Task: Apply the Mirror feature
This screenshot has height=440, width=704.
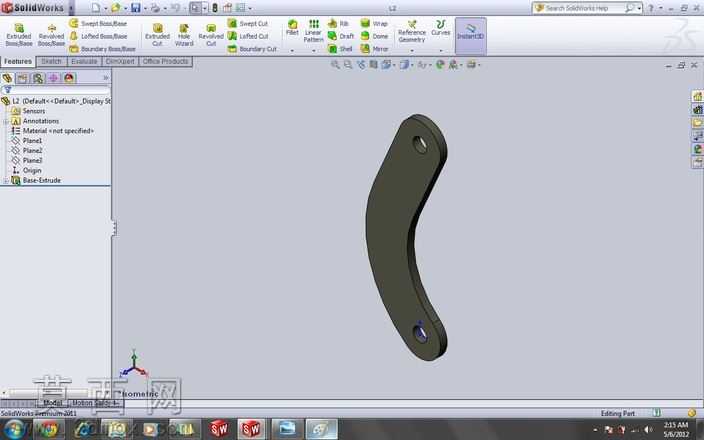Action: point(375,48)
